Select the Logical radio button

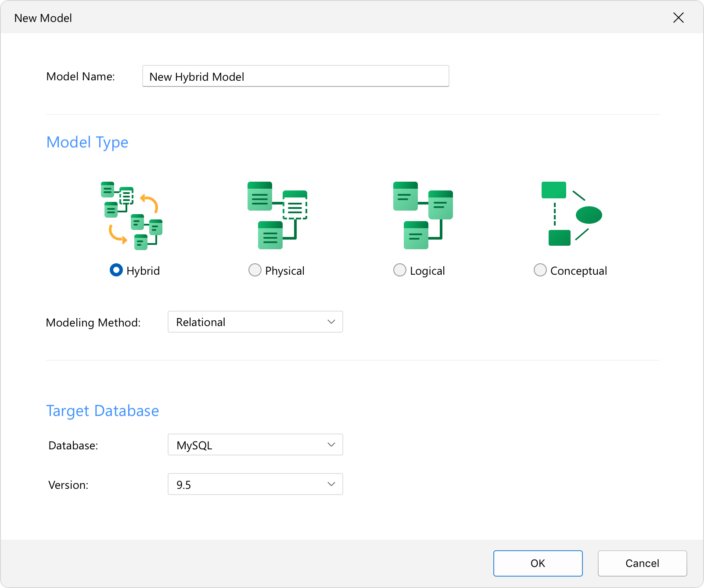[x=400, y=270]
